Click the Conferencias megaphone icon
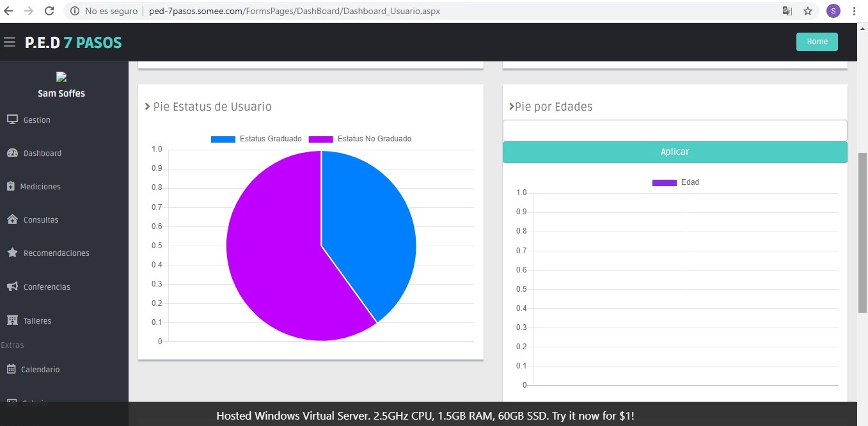868x426 pixels. pos(12,287)
